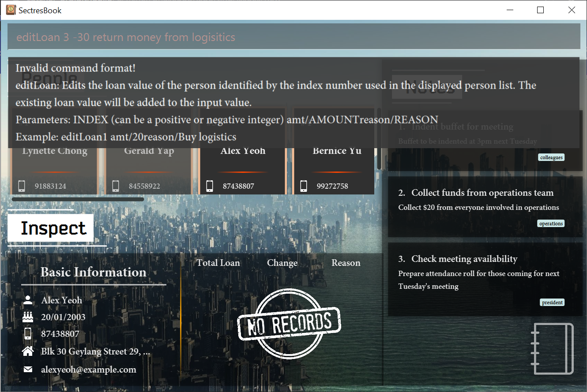Click the Reason column header

click(346, 263)
